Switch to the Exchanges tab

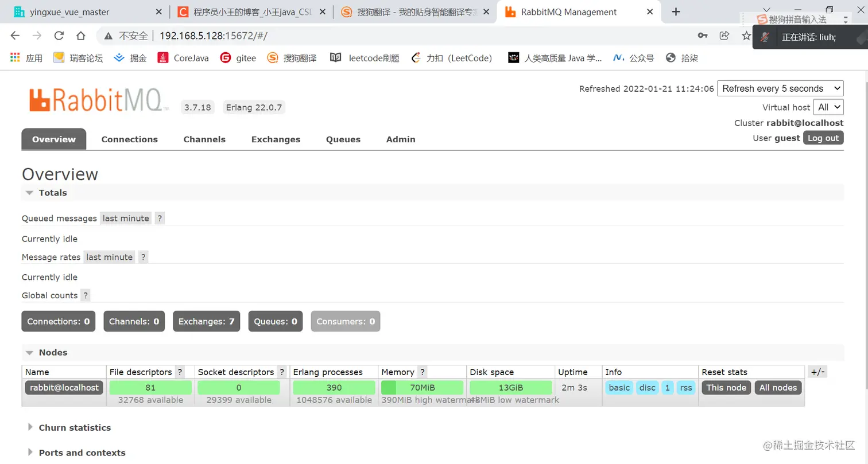point(276,139)
